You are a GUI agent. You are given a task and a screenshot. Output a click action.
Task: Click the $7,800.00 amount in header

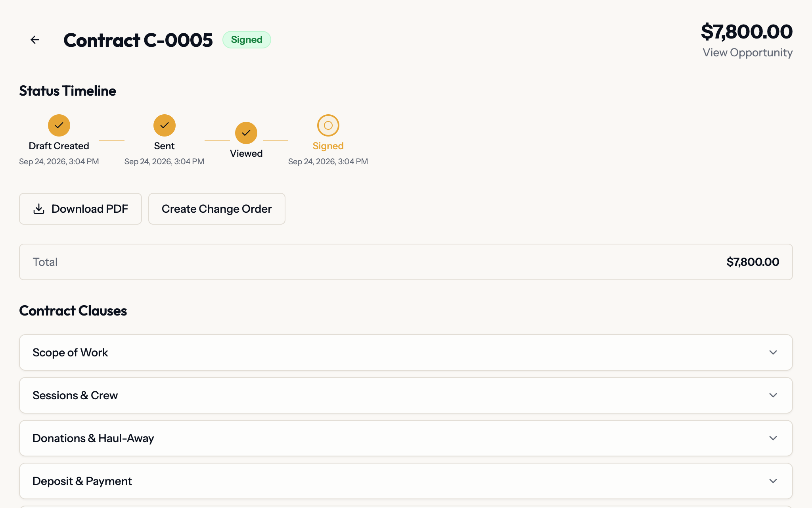747,32
